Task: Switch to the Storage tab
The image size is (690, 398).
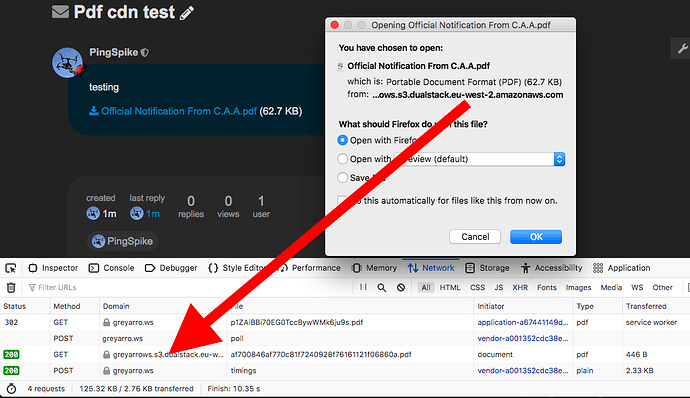Action: (x=487, y=268)
